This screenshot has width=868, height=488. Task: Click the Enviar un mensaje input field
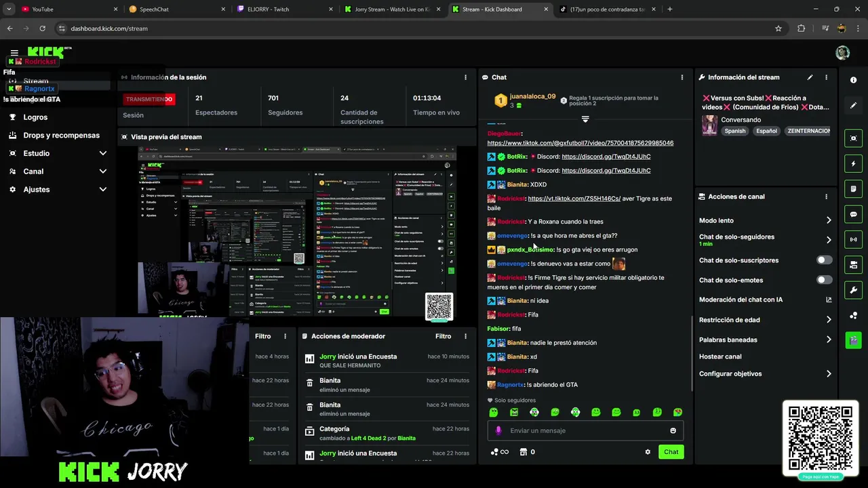coord(587,430)
